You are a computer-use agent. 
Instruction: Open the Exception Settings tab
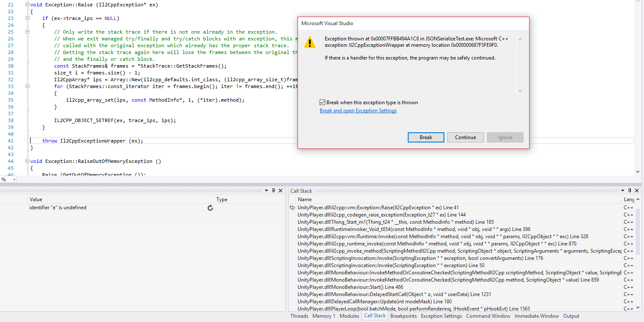coord(441,316)
